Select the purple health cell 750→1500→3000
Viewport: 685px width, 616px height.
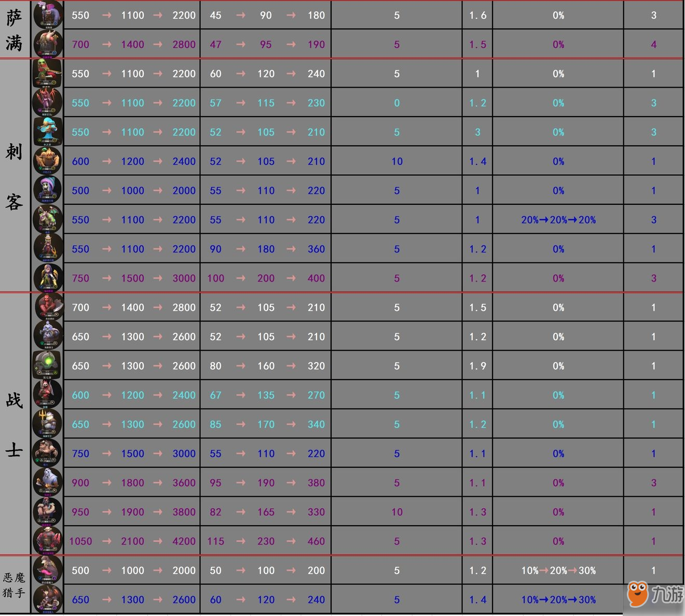133,278
